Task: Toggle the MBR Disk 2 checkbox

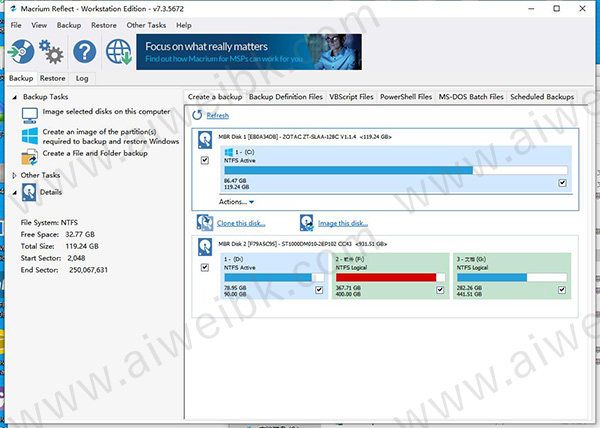Action: [x=205, y=267]
